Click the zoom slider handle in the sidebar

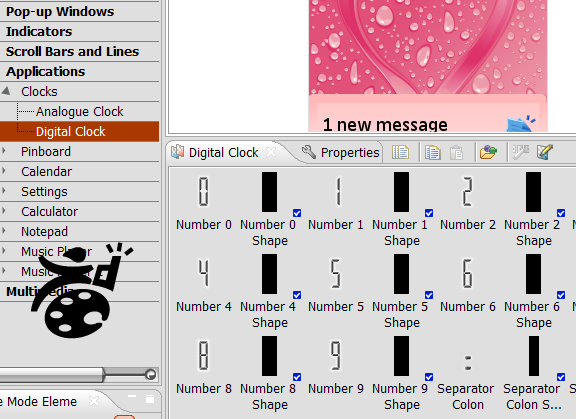(150, 374)
